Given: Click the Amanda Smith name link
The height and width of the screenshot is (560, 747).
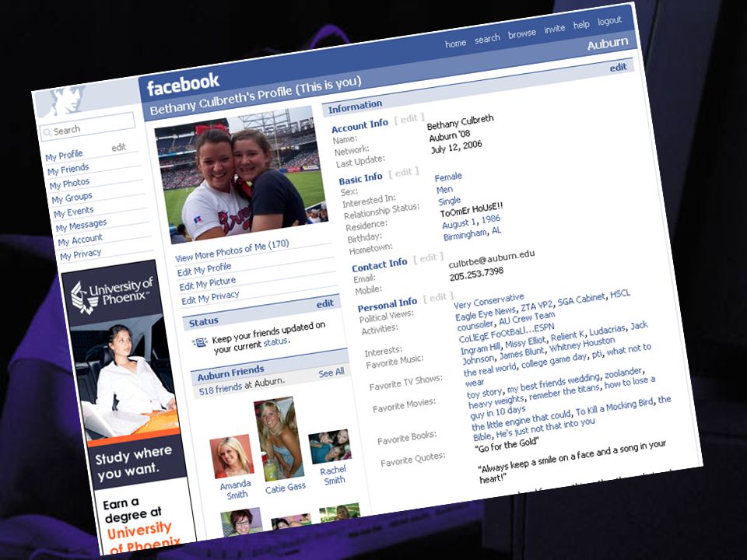Looking at the screenshot, I should tap(236, 489).
